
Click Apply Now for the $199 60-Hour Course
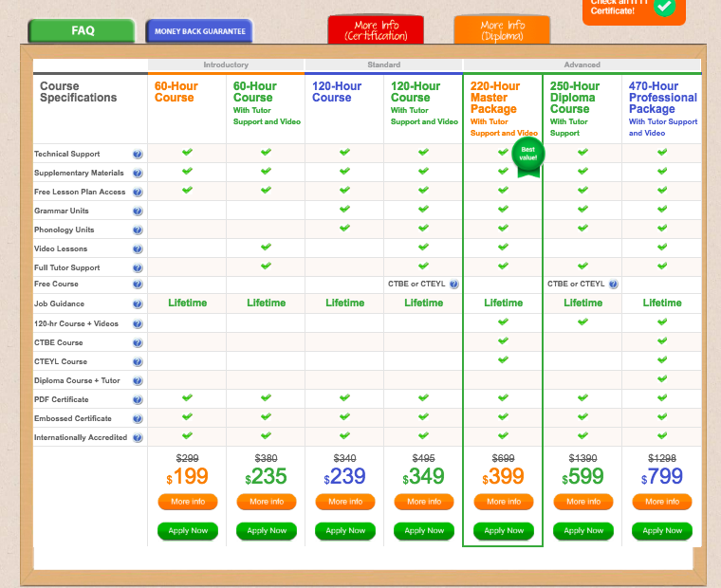click(x=188, y=531)
